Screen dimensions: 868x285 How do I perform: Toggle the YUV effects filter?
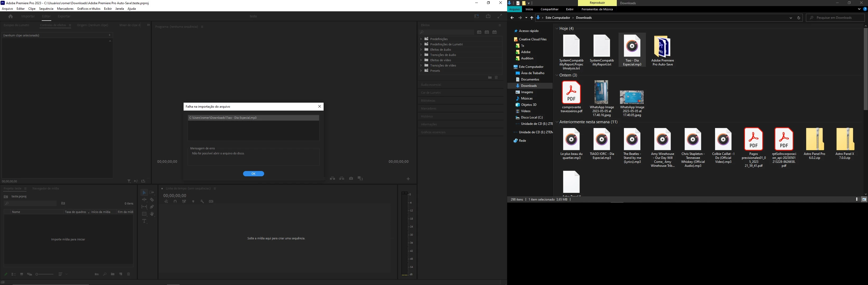pyautogui.click(x=495, y=32)
